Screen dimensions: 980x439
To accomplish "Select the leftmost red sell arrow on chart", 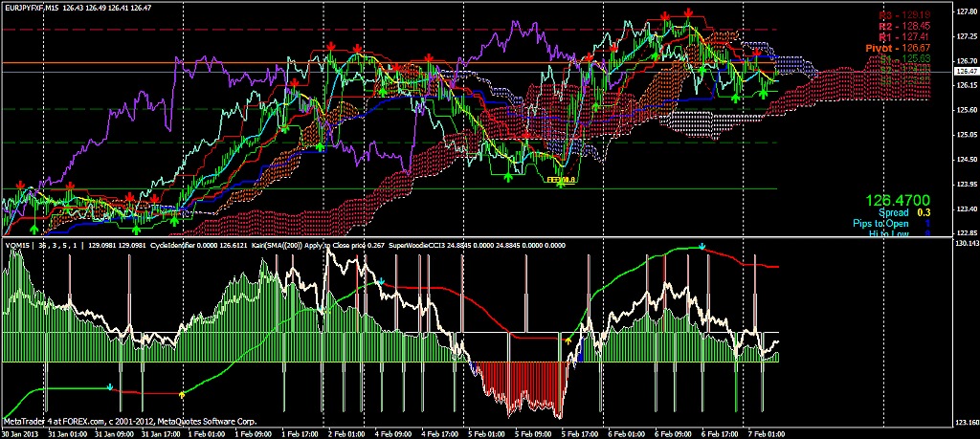I will 20,184.
